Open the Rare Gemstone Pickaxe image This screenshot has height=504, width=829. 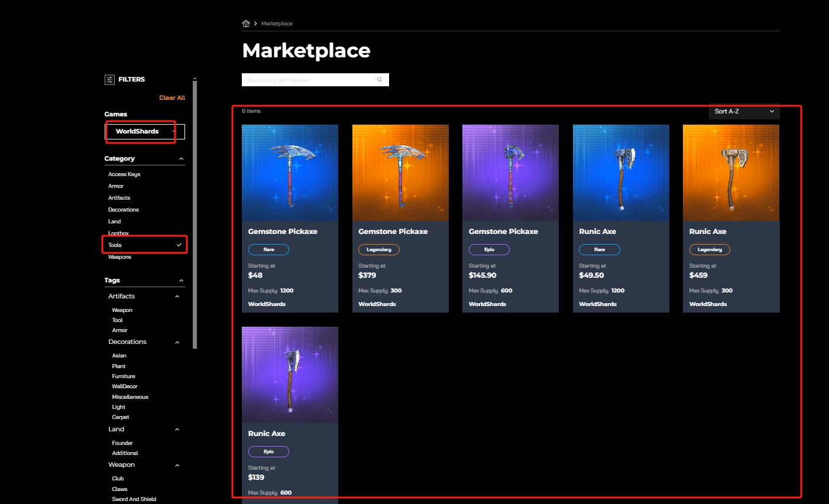pos(290,173)
